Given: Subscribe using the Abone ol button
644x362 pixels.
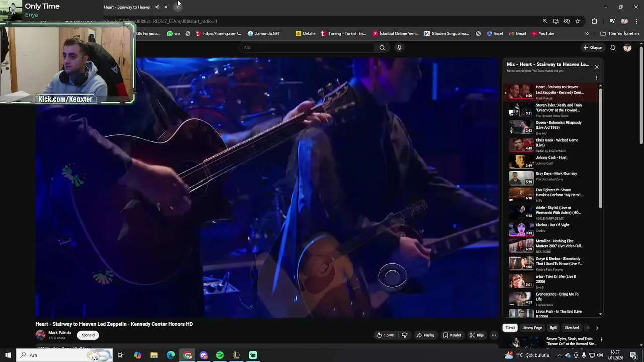Looking at the screenshot, I should 88,335.
